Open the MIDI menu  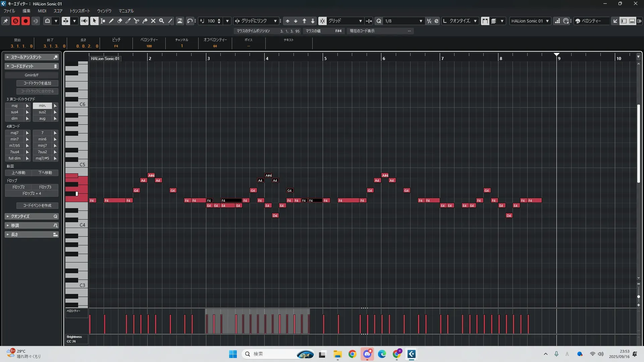click(x=42, y=11)
